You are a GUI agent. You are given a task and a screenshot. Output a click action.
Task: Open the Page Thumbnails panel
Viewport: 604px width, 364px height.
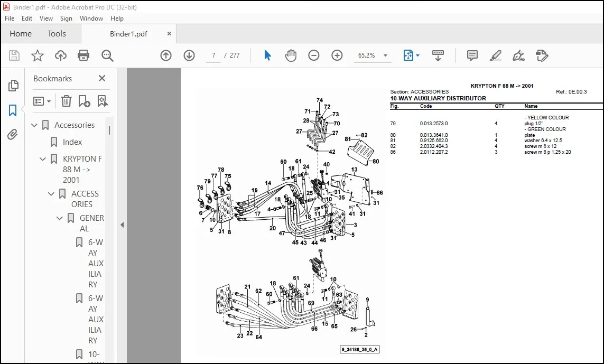click(x=13, y=86)
